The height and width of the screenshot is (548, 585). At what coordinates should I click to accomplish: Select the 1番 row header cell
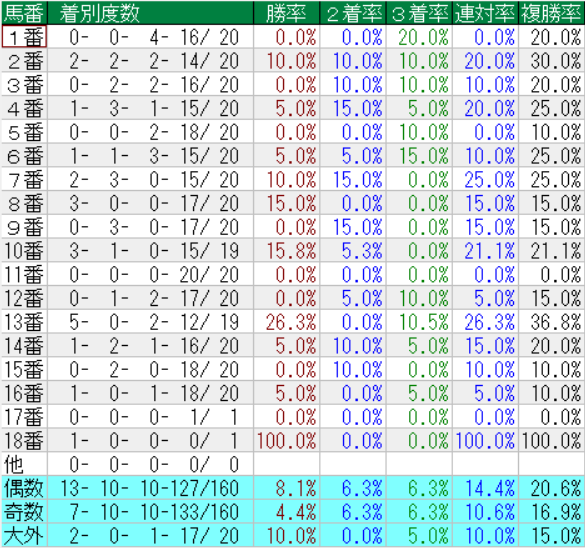pos(24,37)
